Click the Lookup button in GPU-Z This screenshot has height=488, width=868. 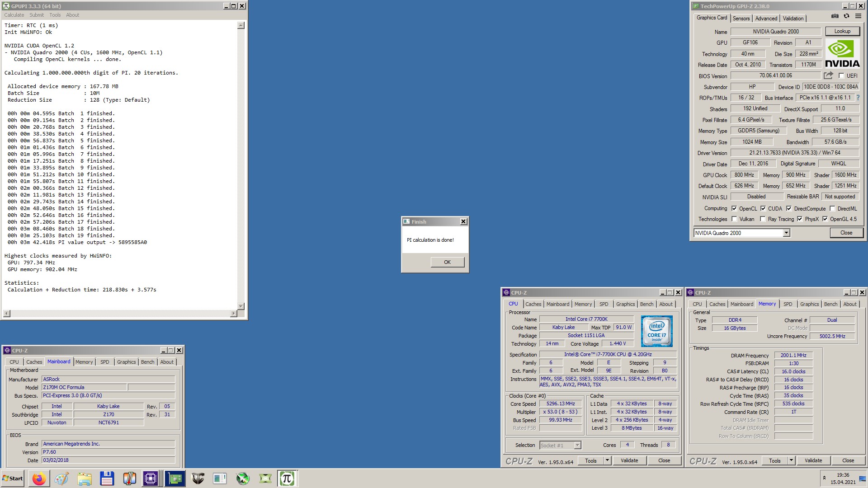842,31
